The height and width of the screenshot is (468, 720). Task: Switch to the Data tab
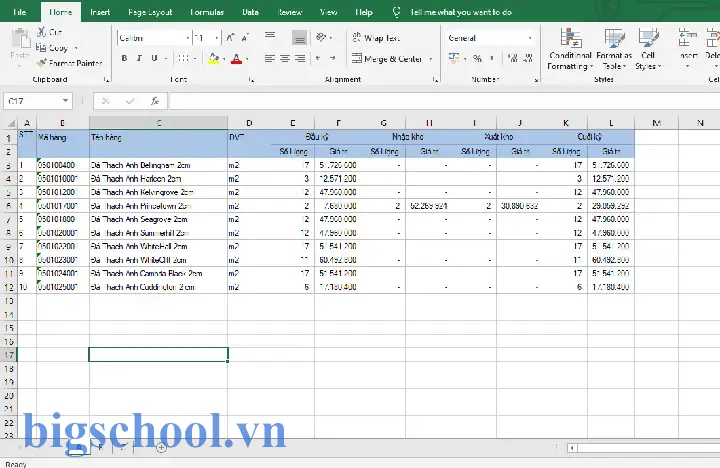coord(250,12)
